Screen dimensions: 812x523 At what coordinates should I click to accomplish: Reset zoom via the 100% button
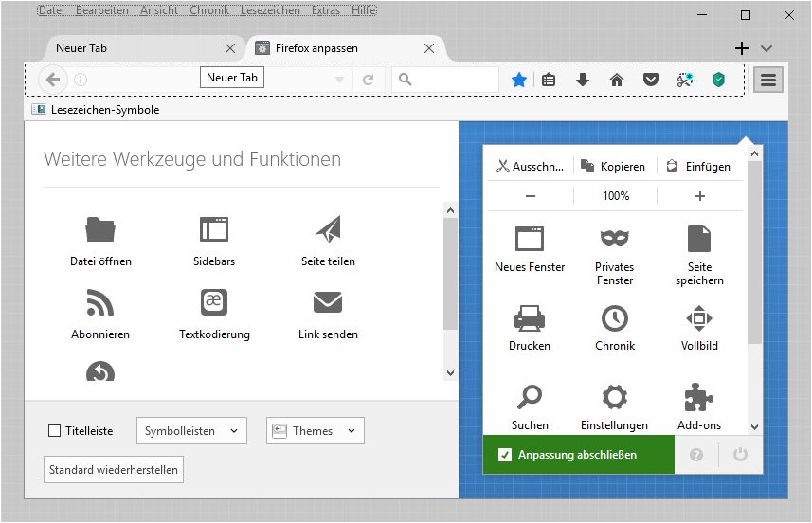615,196
